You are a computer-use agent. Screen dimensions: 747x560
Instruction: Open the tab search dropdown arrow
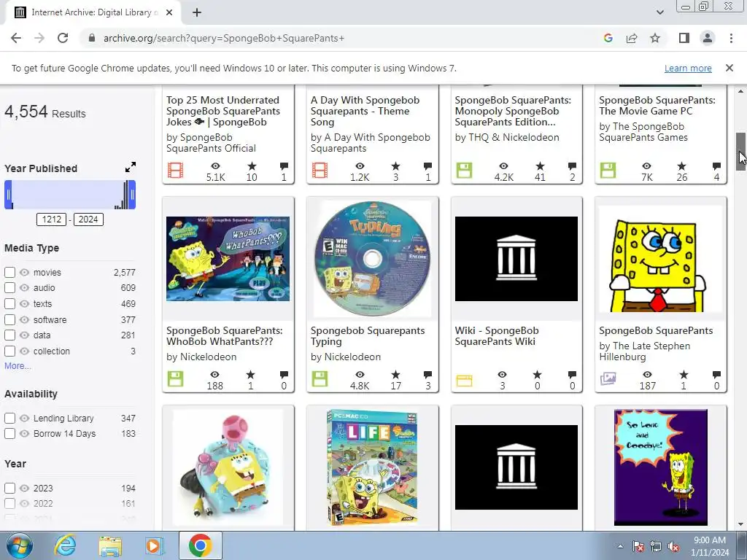coord(659,12)
